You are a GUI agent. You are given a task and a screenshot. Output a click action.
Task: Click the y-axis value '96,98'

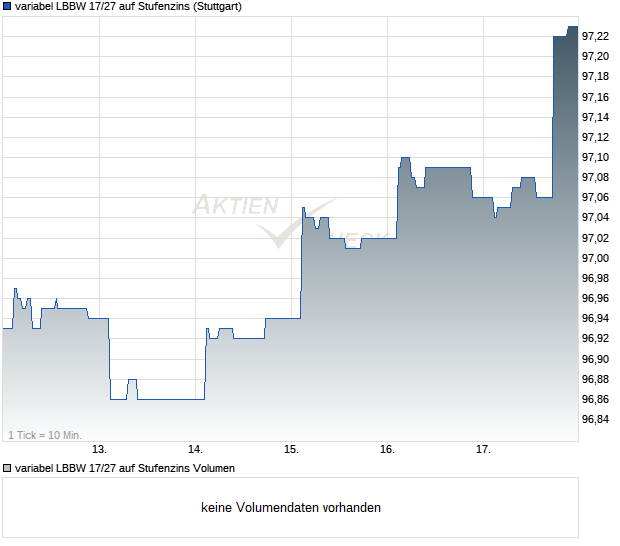coord(595,279)
